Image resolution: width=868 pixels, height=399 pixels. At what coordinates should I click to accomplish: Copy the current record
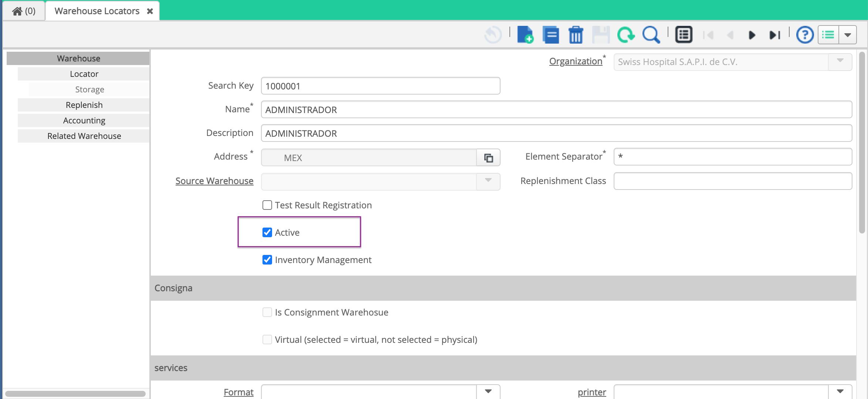pyautogui.click(x=550, y=34)
